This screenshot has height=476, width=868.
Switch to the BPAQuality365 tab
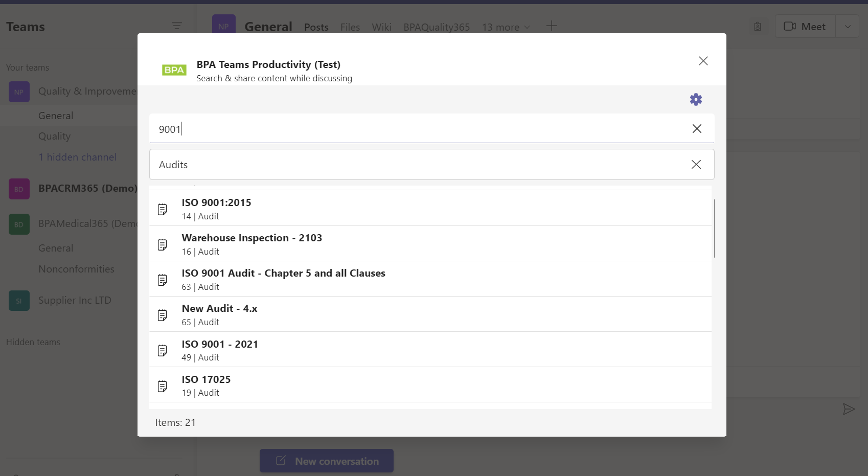tap(437, 27)
